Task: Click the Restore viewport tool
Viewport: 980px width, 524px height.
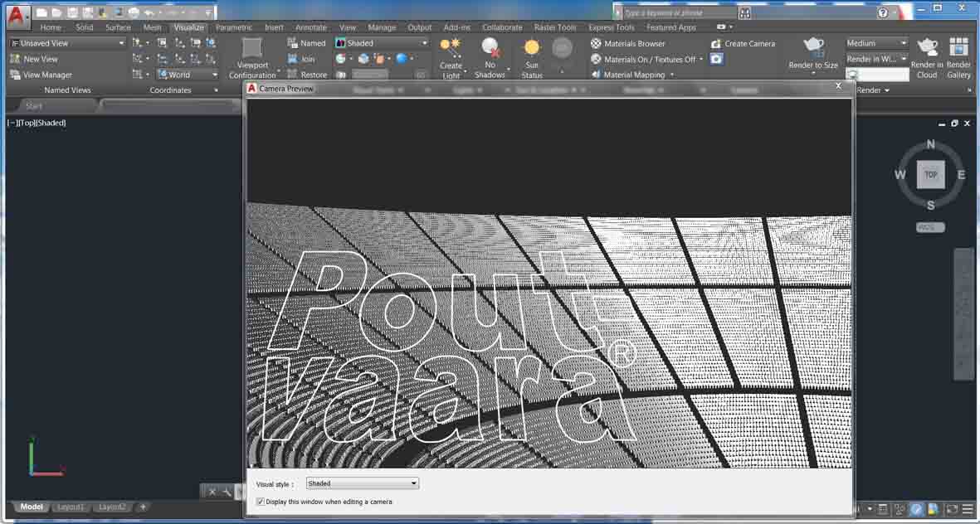Action: tap(307, 75)
